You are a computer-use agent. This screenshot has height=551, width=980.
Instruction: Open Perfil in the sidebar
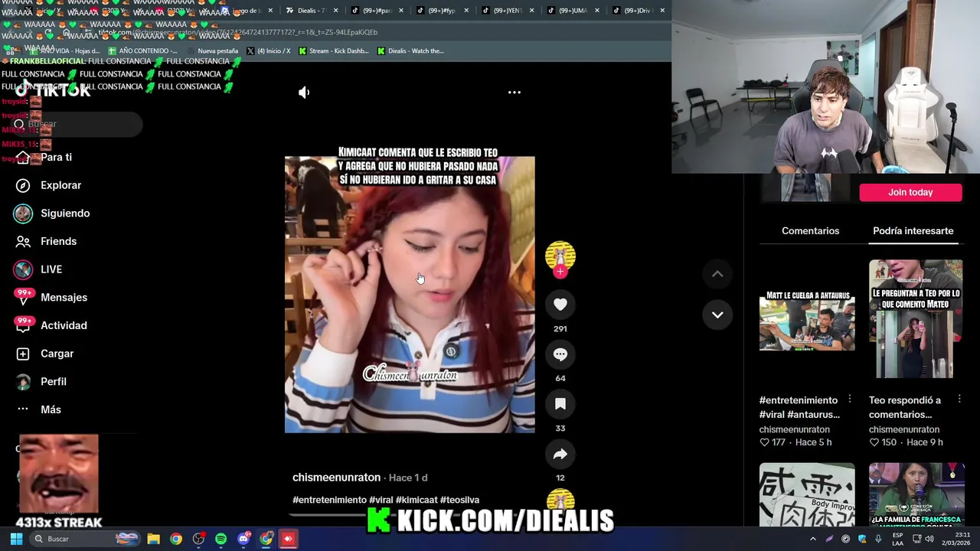pyautogui.click(x=41, y=382)
